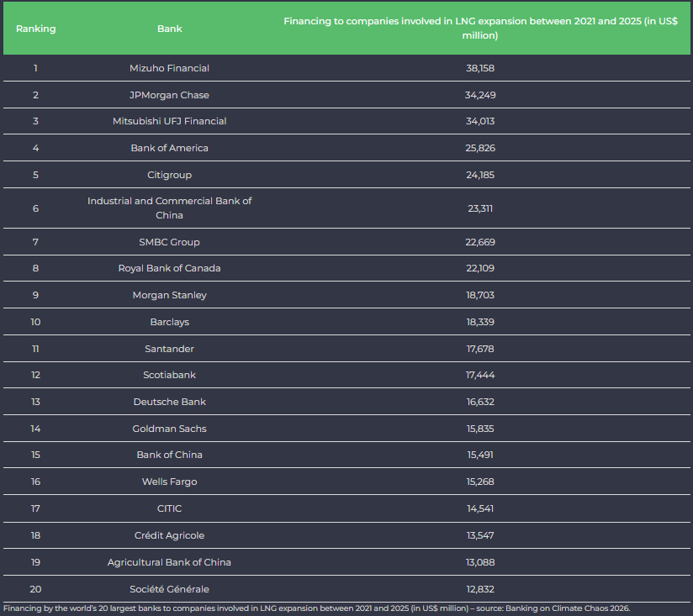Image resolution: width=693 pixels, height=616 pixels.
Task: Select the Santander cell
Action: [169, 349]
